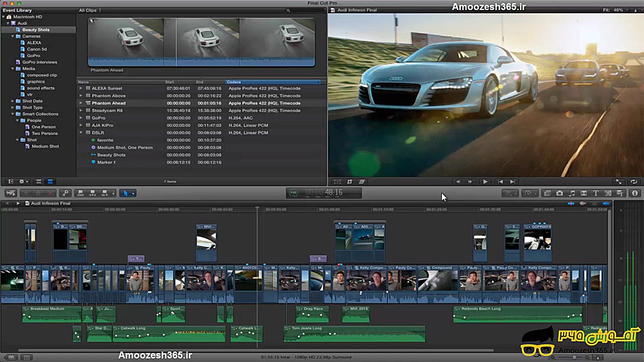Toggle audio skimming in the timeline
This screenshot has height=362, width=644.
pos(583,203)
